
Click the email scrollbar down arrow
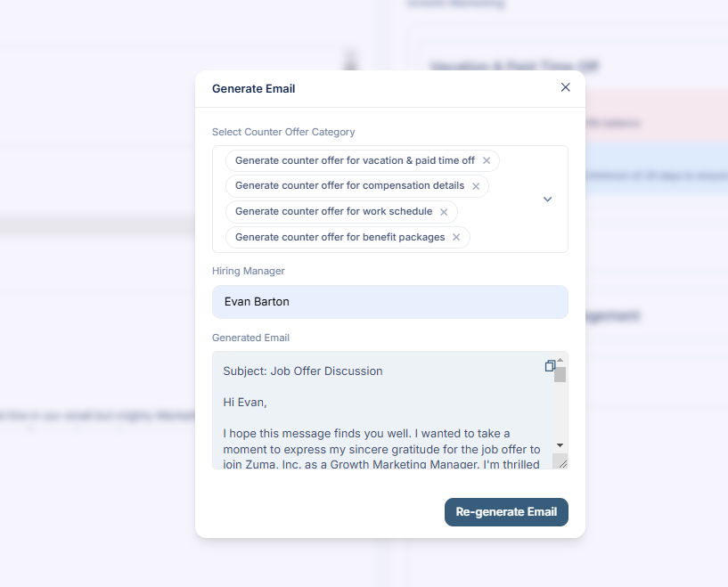(560, 445)
